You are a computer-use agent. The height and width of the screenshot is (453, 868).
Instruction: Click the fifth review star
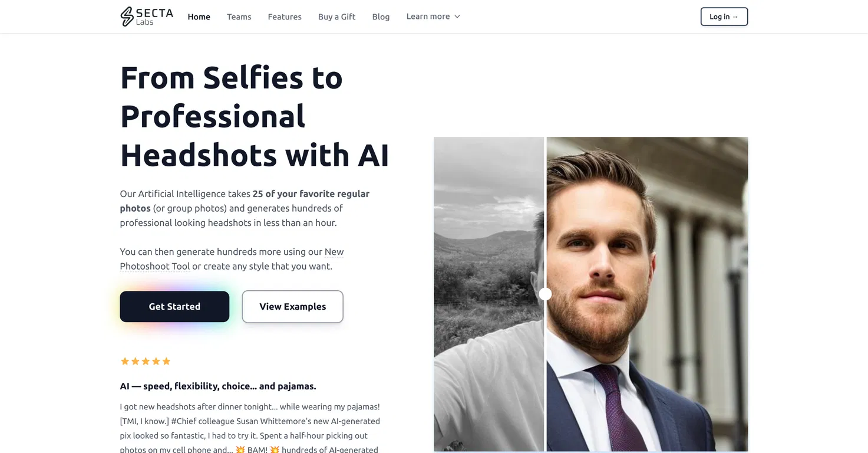(x=166, y=361)
